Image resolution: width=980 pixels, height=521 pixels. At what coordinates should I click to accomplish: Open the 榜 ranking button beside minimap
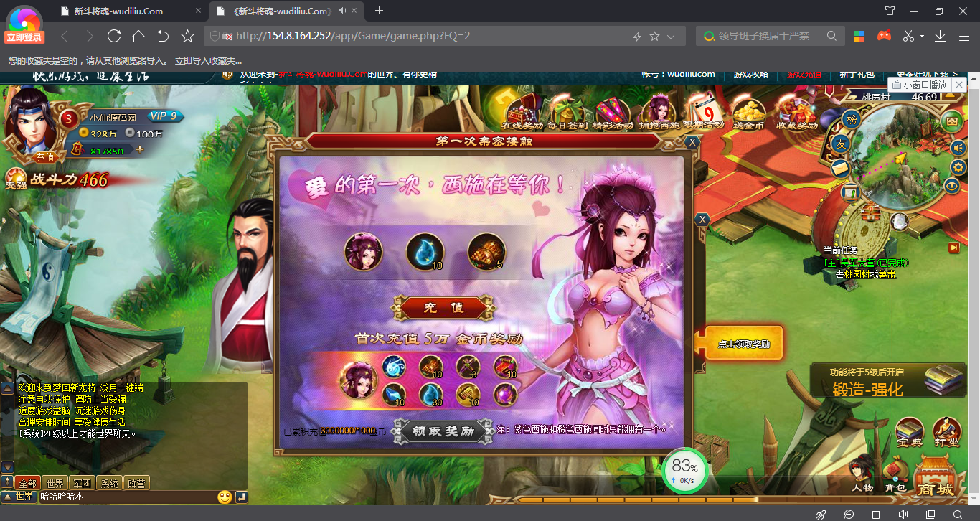[852, 120]
